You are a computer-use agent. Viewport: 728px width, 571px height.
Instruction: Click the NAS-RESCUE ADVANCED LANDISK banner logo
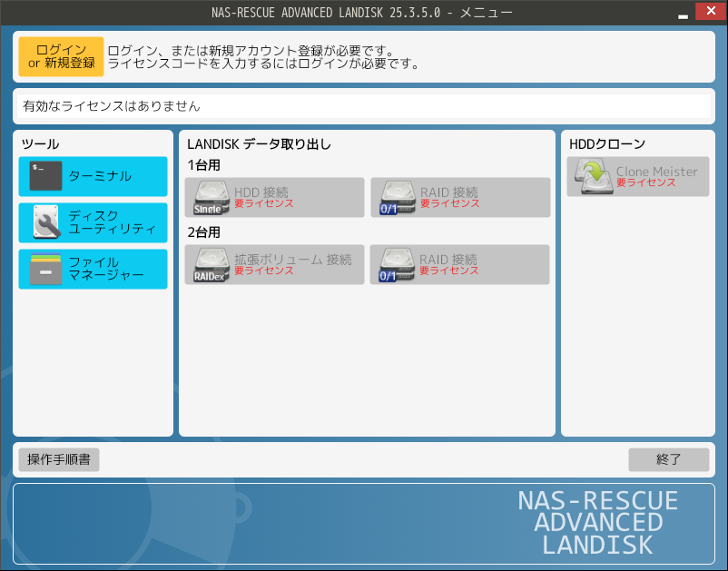tap(597, 523)
